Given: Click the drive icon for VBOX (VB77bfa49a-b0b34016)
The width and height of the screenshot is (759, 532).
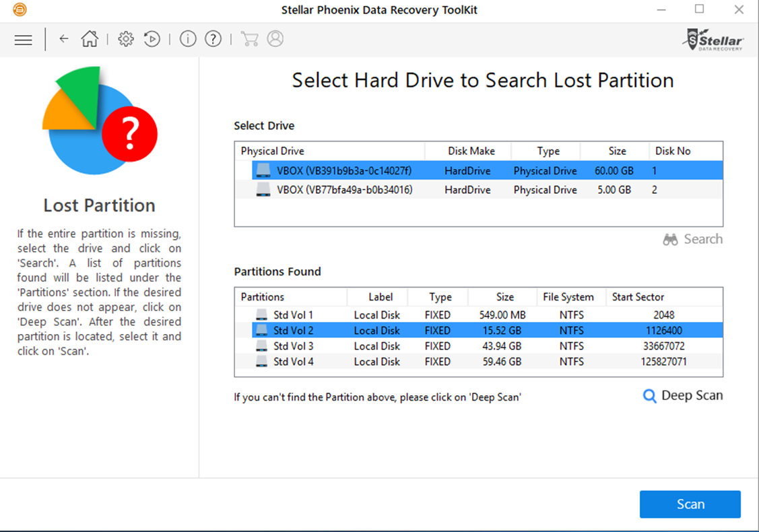Looking at the screenshot, I should [x=263, y=190].
